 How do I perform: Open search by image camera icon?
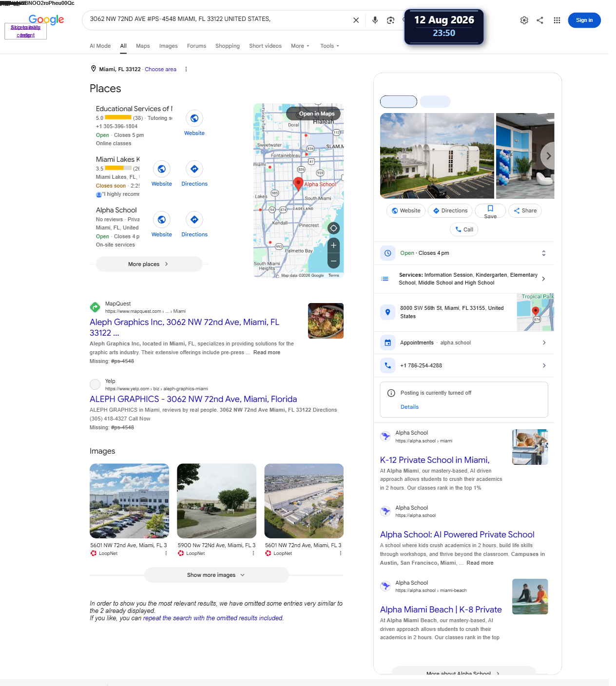coord(391,20)
